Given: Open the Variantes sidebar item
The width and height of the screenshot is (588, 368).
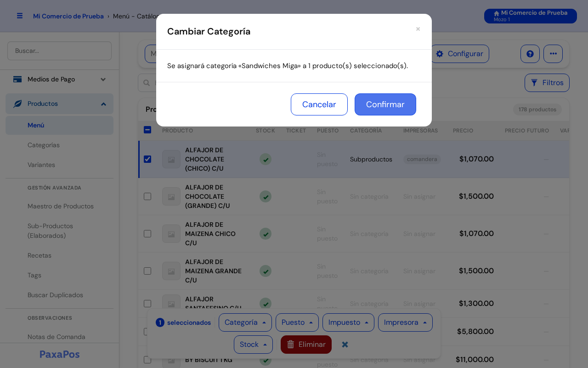Looking at the screenshot, I should click(59, 165).
